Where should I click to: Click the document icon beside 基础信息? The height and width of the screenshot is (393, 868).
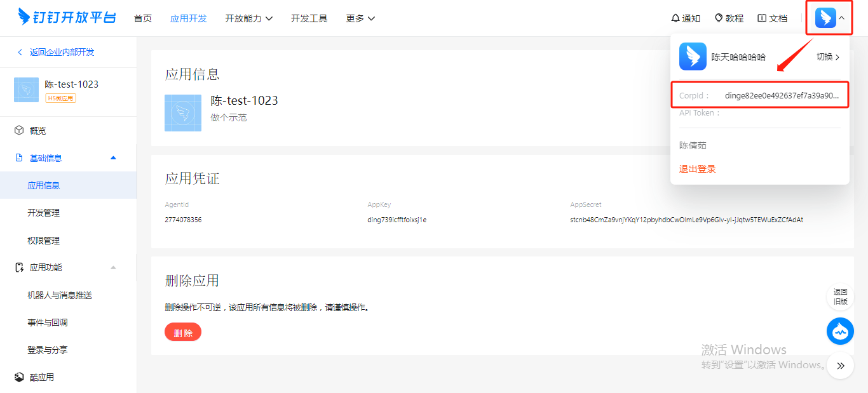[x=19, y=157]
